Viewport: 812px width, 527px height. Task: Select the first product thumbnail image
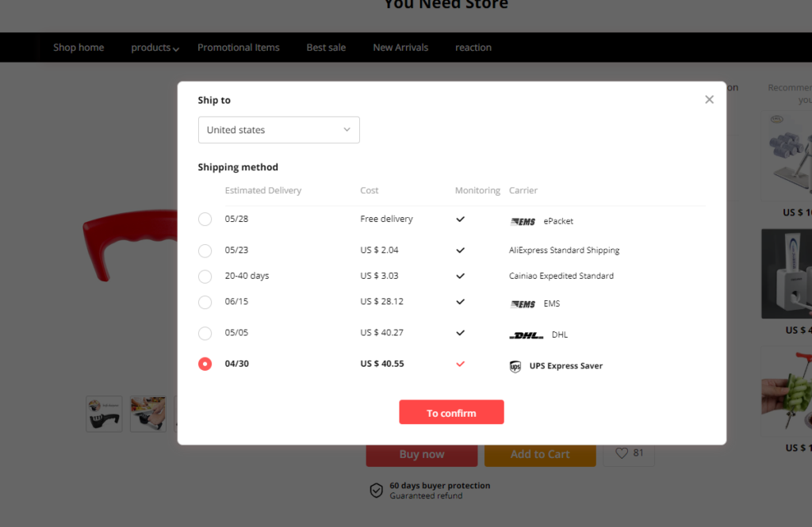tap(104, 414)
